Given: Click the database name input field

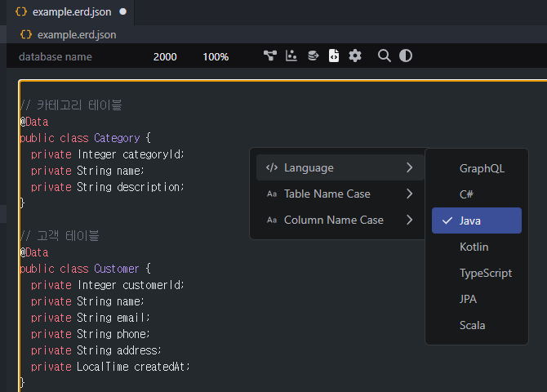Looking at the screenshot, I should [x=56, y=56].
